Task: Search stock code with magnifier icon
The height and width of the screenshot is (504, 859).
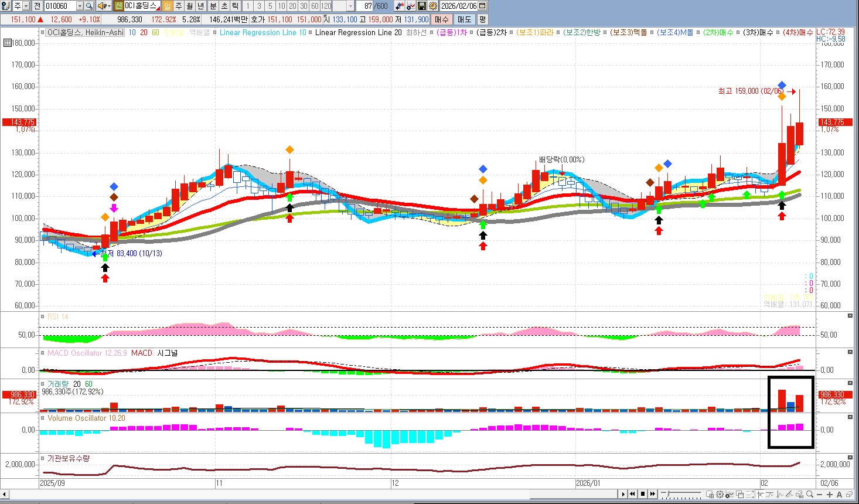Action: click(89, 6)
